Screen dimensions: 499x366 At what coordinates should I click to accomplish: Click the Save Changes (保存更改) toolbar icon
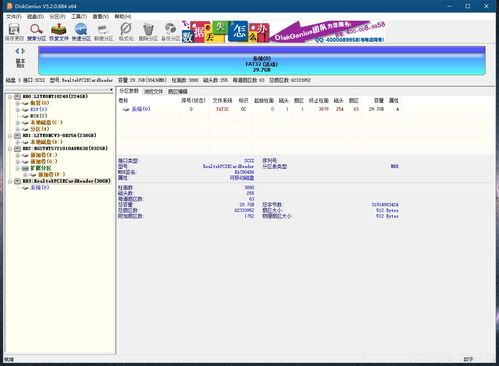coord(14,32)
